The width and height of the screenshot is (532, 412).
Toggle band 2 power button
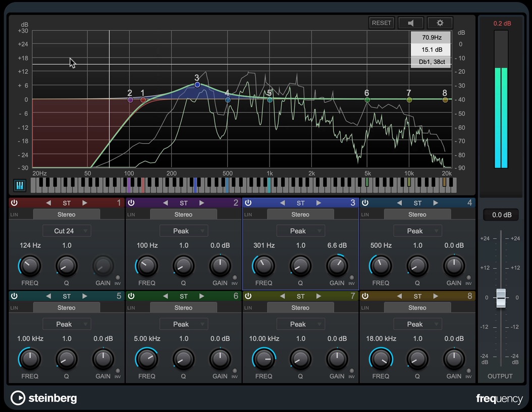pos(131,203)
